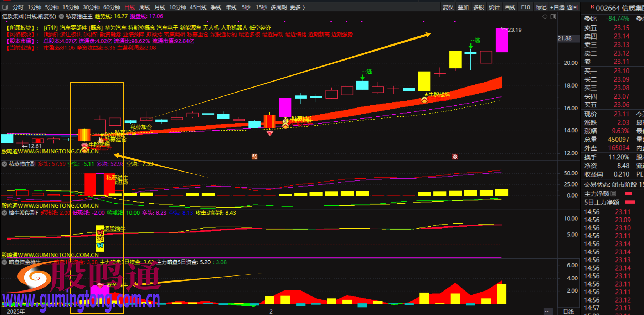Click the red R badge beside 002664

coord(592,7)
